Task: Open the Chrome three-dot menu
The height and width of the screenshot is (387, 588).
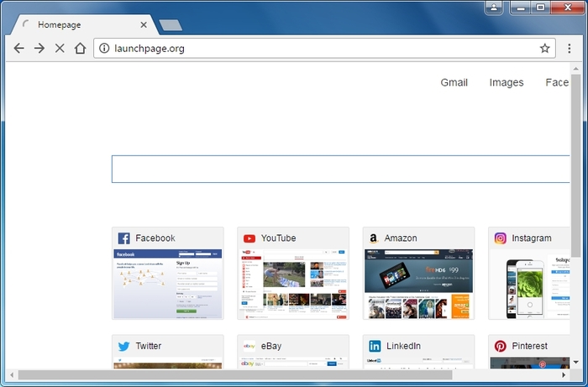Action: (569, 49)
